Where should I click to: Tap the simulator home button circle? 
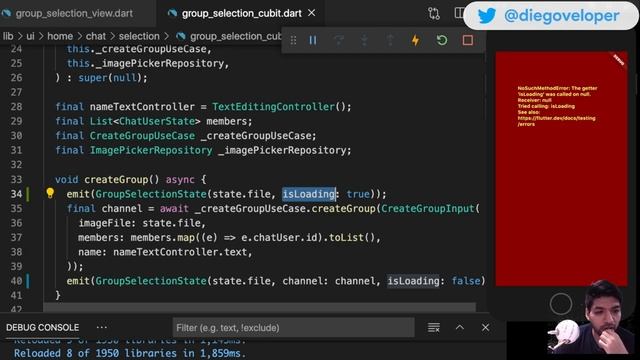point(560,304)
